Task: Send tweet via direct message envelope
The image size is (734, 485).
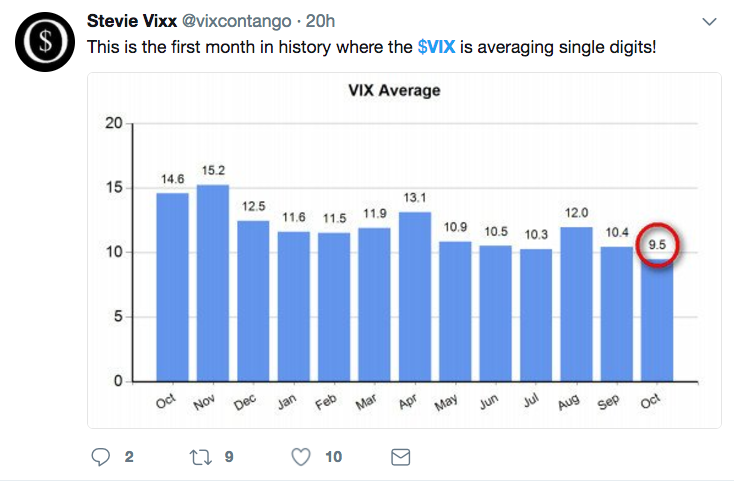Action: [x=400, y=457]
